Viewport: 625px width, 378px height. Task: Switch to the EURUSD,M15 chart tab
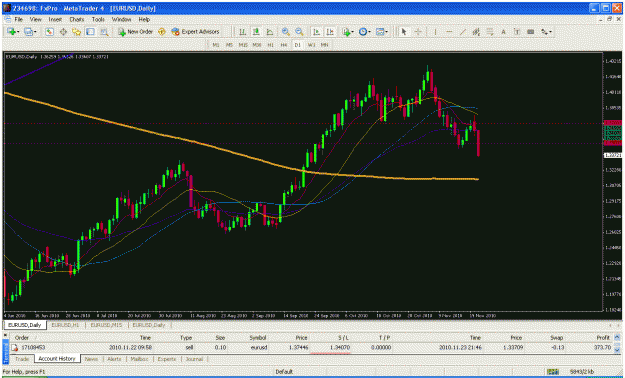pyautogui.click(x=106, y=325)
